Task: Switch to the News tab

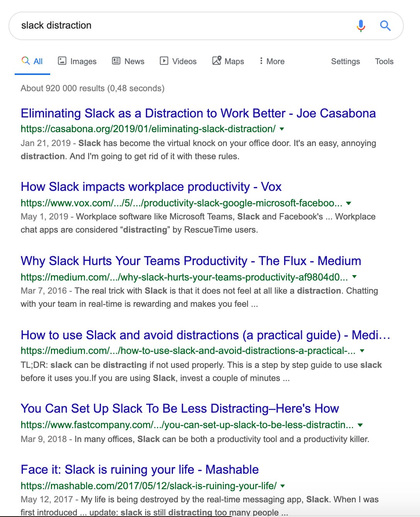Action: click(128, 61)
